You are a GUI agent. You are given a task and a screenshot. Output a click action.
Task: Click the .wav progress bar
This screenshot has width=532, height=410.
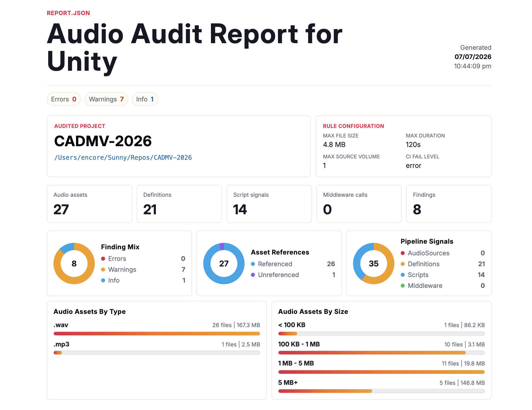click(157, 333)
